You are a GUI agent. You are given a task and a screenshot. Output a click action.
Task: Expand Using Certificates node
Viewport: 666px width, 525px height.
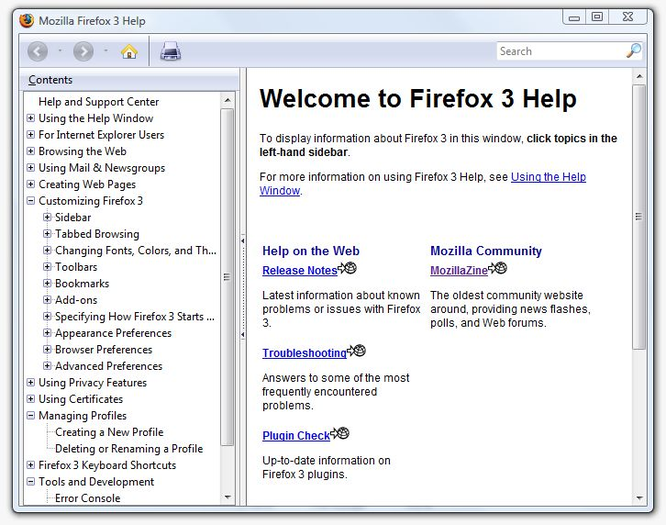tap(31, 399)
